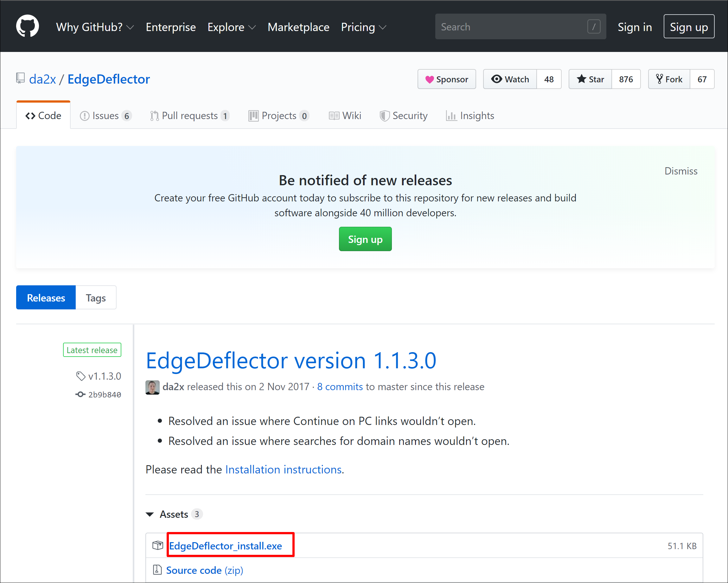This screenshot has height=583, width=728.
Task: Select the Releases tab
Action: (46, 297)
